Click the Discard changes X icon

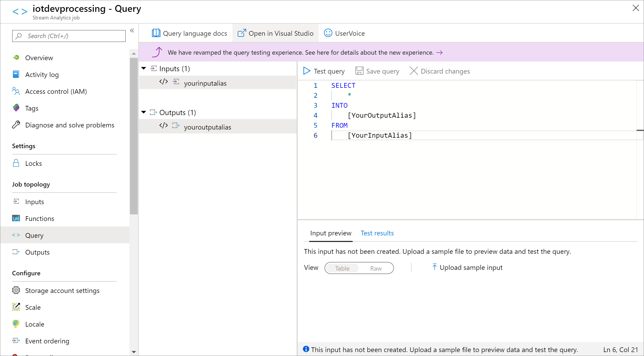click(x=414, y=71)
